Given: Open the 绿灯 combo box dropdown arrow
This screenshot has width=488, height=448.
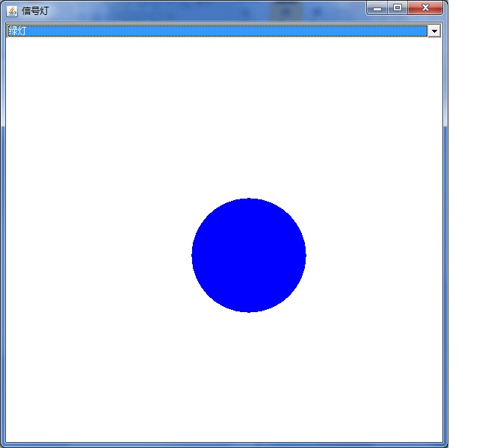Looking at the screenshot, I should coord(434,31).
